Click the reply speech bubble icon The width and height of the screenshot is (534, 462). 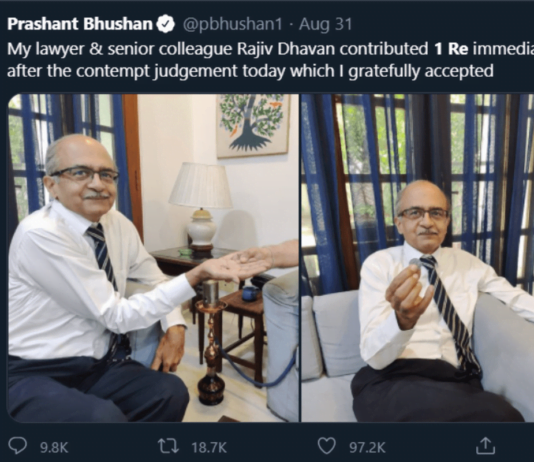pos(17,446)
